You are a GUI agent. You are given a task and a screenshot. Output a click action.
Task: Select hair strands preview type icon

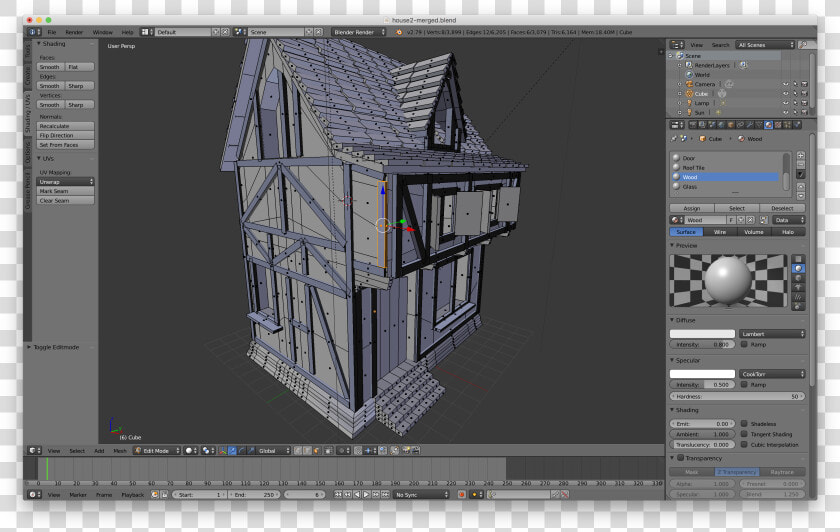pos(798,297)
